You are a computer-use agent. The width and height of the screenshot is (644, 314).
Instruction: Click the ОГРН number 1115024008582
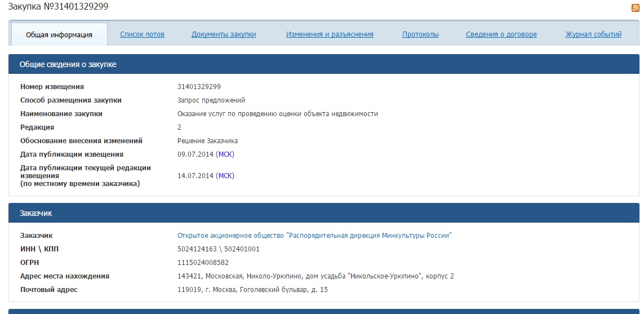click(203, 263)
